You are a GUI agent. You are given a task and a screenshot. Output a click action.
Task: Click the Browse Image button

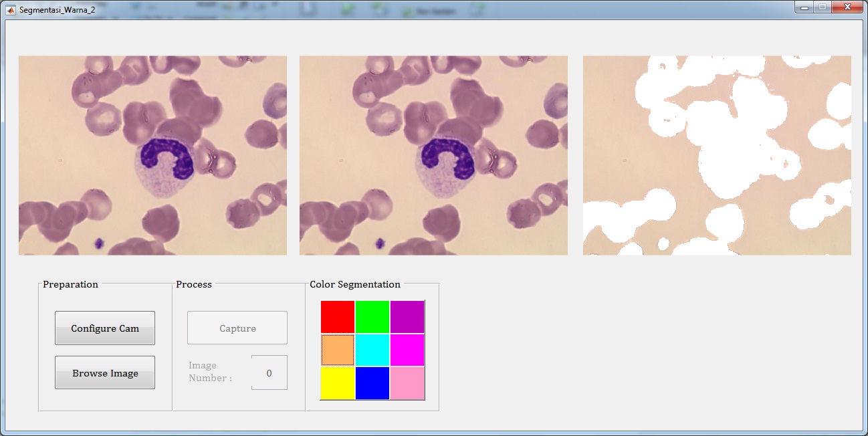click(x=105, y=373)
